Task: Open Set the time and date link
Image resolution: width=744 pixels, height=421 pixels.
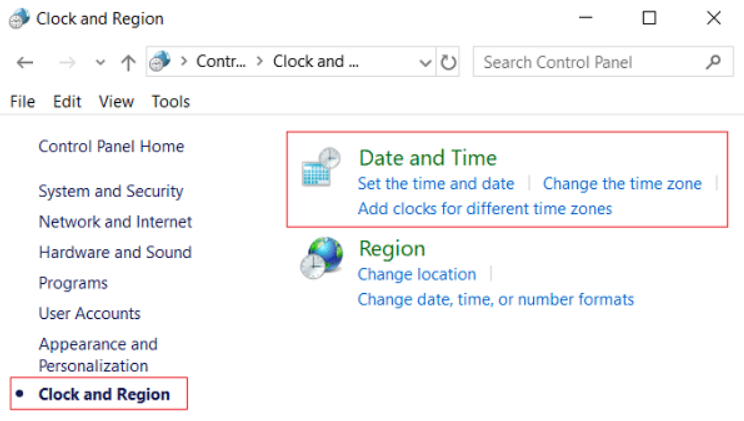Action: pyautogui.click(x=436, y=184)
